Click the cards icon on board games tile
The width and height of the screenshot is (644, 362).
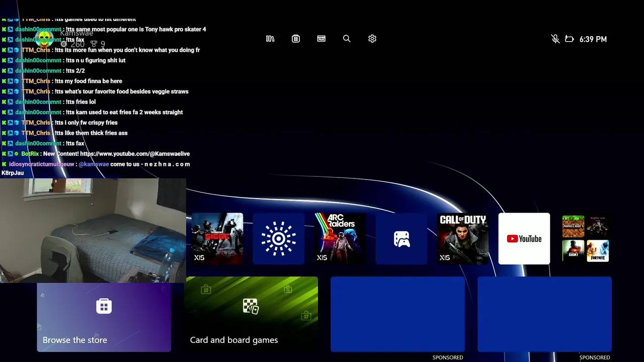[x=251, y=306]
